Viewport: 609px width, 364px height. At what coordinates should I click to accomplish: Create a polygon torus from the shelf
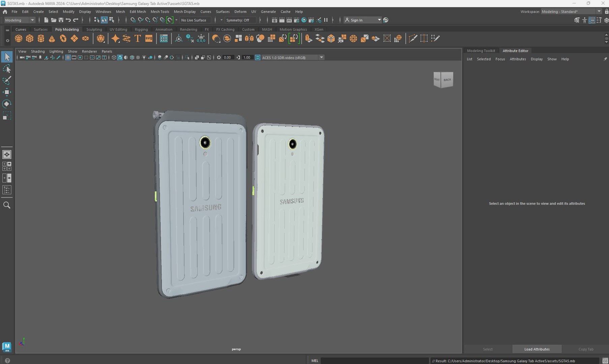tap(63, 38)
